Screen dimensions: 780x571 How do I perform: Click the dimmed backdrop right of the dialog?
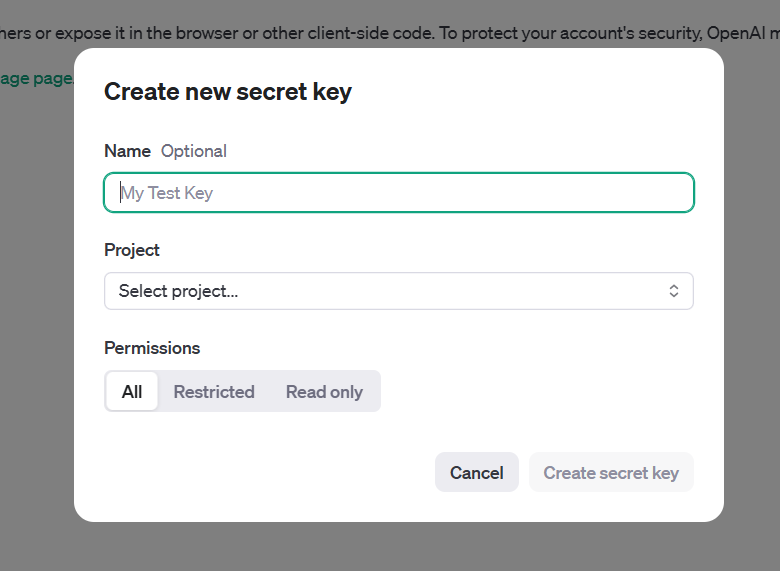point(752,300)
